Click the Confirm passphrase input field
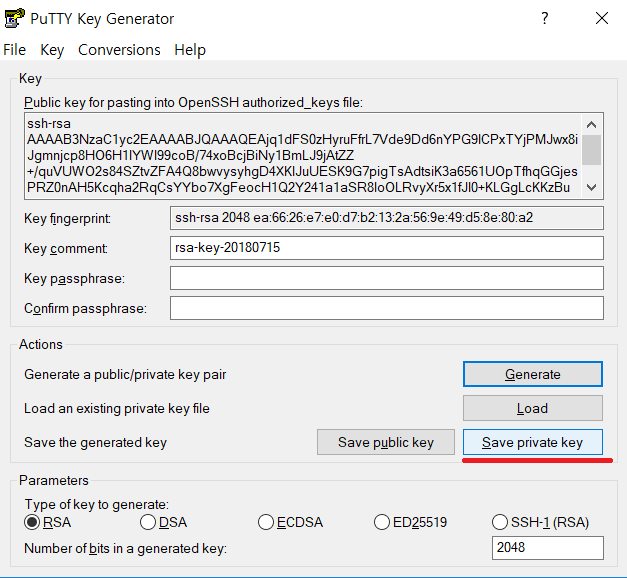 (x=387, y=308)
